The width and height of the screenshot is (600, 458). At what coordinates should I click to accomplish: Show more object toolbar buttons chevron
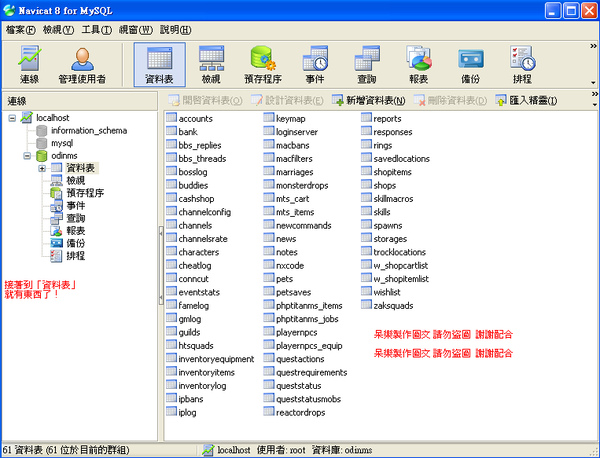click(x=595, y=94)
